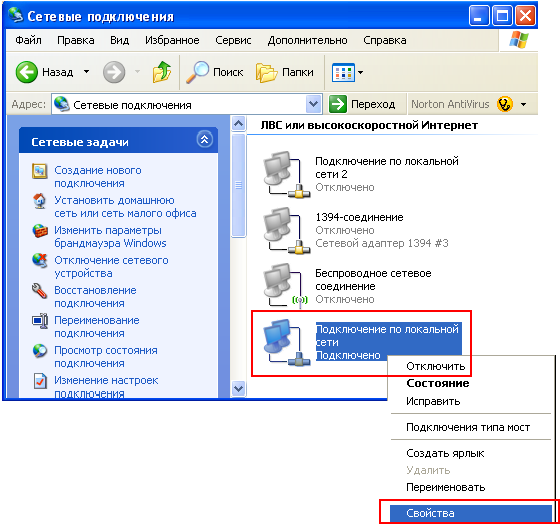Screen dimensions: 560x524
Task: Collapse the Сетевые задачи panel chevron
Action: pos(205,140)
